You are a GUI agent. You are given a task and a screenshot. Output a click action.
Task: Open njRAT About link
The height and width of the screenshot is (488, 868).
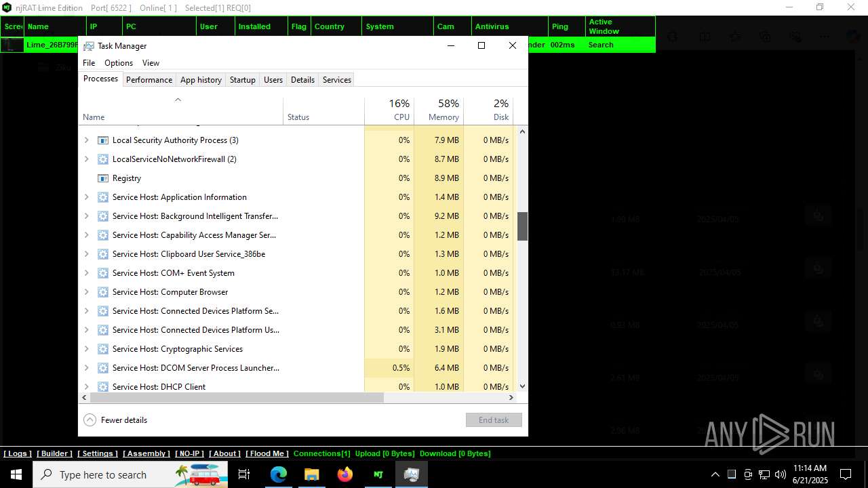tap(224, 453)
